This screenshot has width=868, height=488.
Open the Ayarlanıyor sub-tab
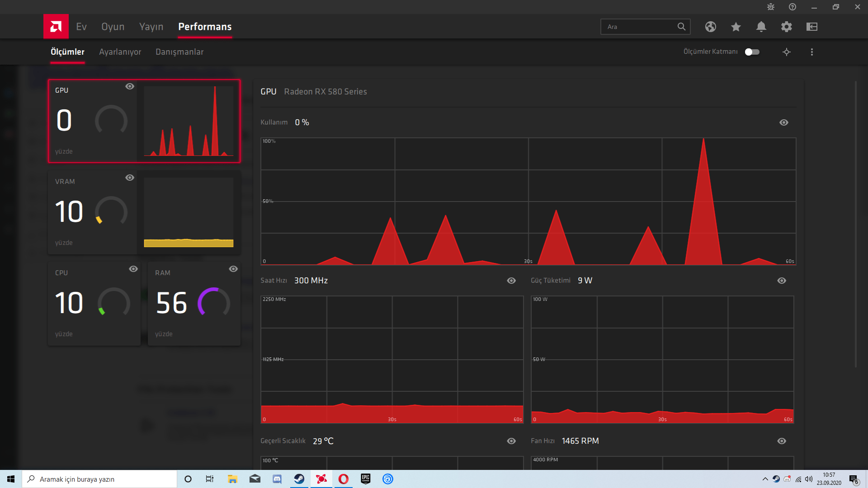pyautogui.click(x=120, y=52)
